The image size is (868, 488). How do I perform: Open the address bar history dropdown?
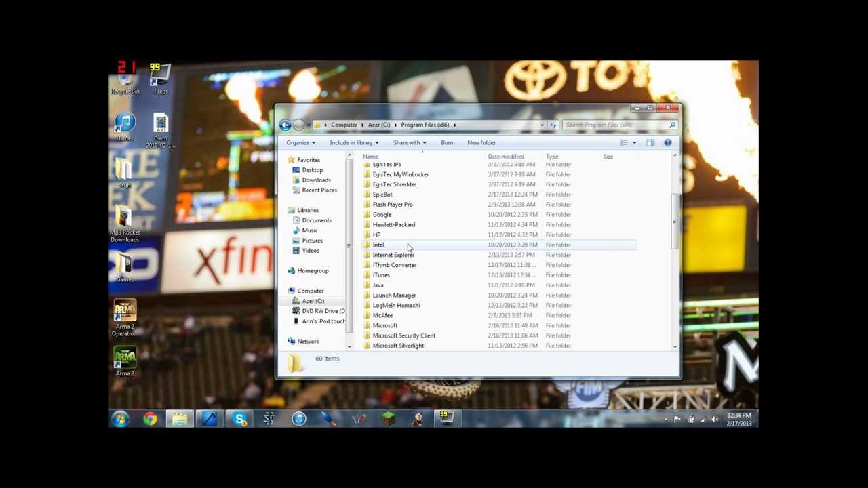click(x=542, y=125)
